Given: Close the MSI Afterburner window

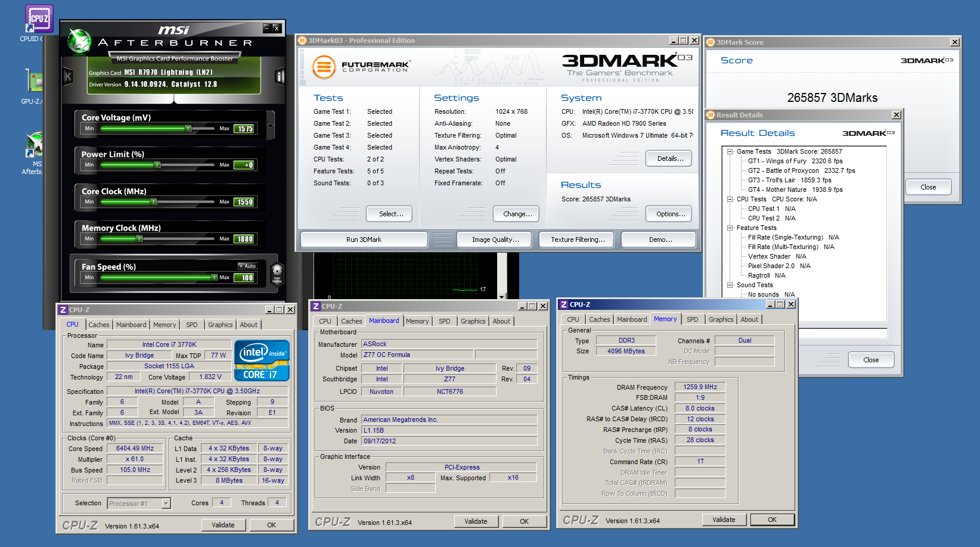Looking at the screenshot, I should click(x=276, y=28).
